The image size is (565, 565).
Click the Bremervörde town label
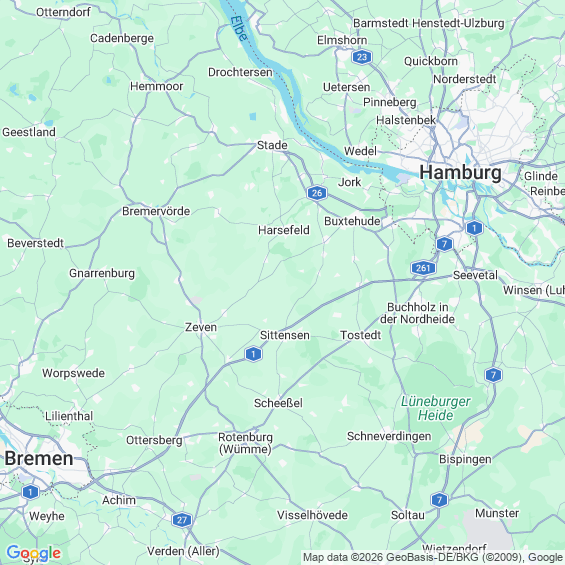click(x=156, y=211)
